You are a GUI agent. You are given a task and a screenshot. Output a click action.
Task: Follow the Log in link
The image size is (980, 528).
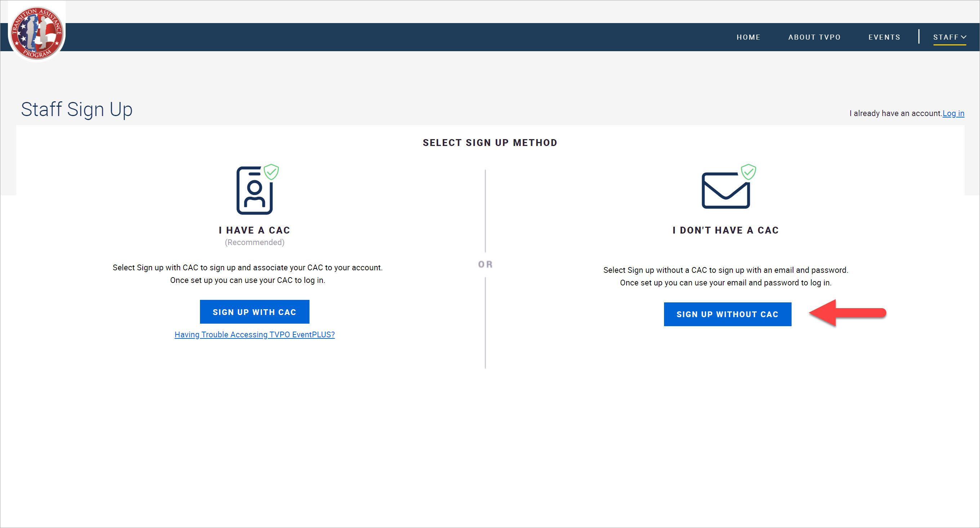point(953,113)
